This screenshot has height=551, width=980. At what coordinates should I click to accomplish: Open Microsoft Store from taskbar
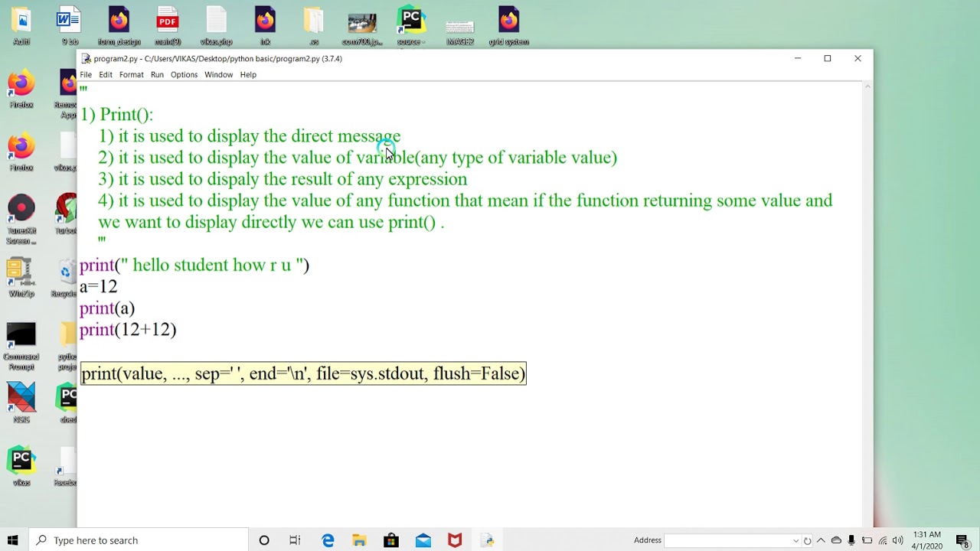point(391,540)
